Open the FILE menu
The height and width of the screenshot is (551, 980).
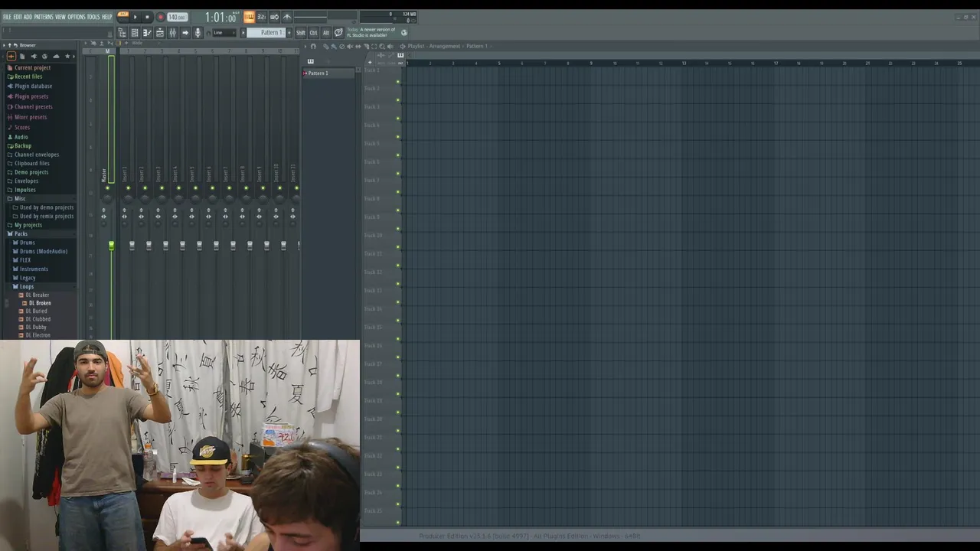pyautogui.click(x=7, y=17)
